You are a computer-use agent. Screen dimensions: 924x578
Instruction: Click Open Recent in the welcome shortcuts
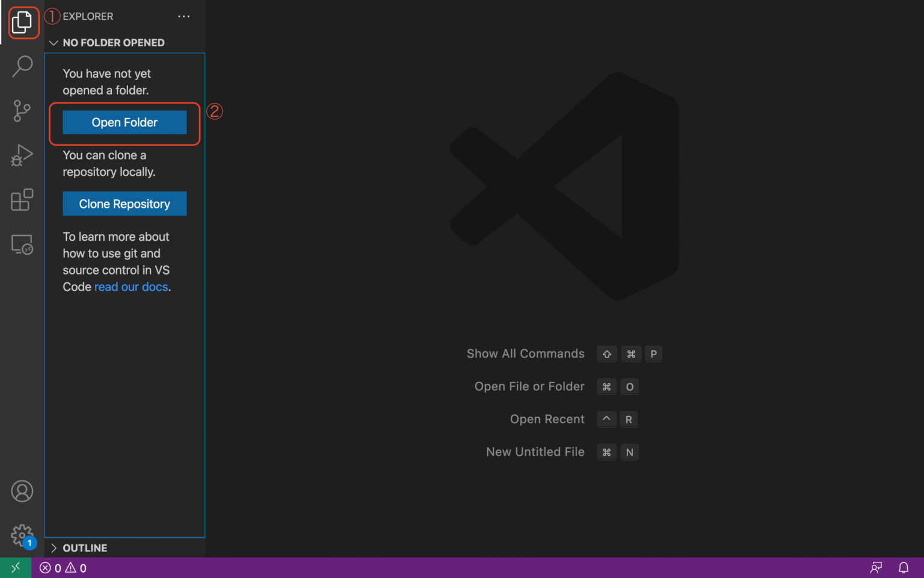pyautogui.click(x=547, y=419)
